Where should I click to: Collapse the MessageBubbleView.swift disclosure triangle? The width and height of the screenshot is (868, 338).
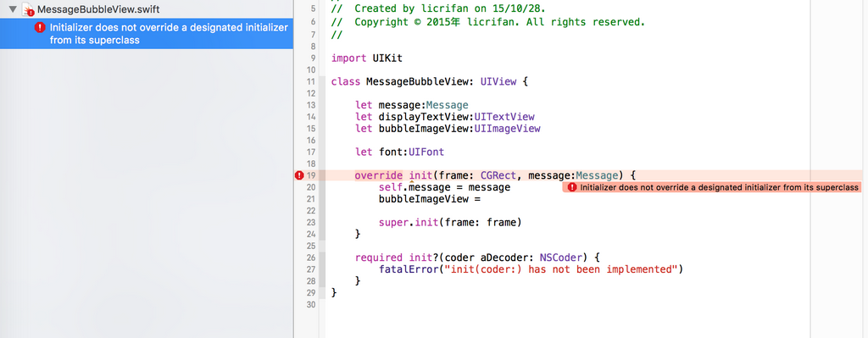(13, 9)
